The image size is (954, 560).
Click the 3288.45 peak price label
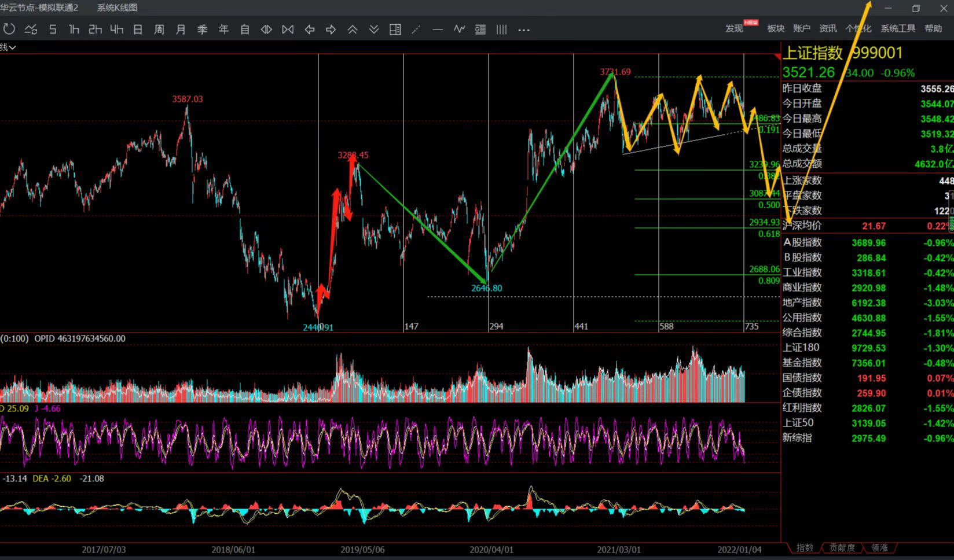353,155
